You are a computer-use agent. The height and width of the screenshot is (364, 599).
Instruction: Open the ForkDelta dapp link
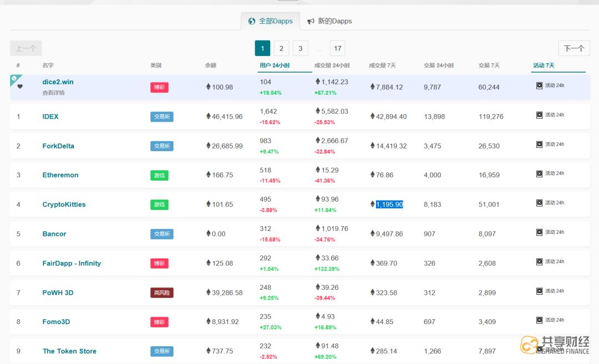(x=58, y=146)
